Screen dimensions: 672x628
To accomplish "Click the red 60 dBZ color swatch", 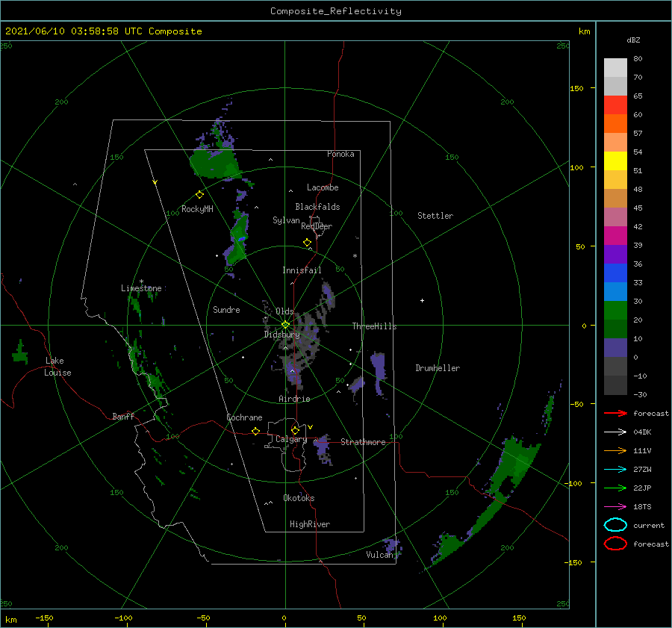I will pyautogui.click(x=615, y=105).
